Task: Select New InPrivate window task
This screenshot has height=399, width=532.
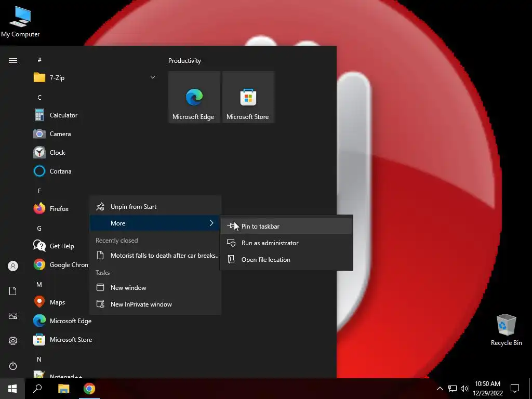Action: pyautogui.click(x=155, y=304)
